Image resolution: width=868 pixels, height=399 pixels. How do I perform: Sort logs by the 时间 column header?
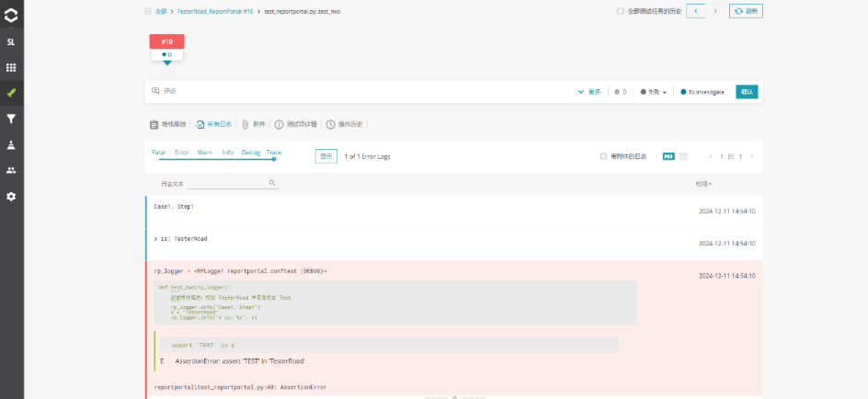point(703,184)
